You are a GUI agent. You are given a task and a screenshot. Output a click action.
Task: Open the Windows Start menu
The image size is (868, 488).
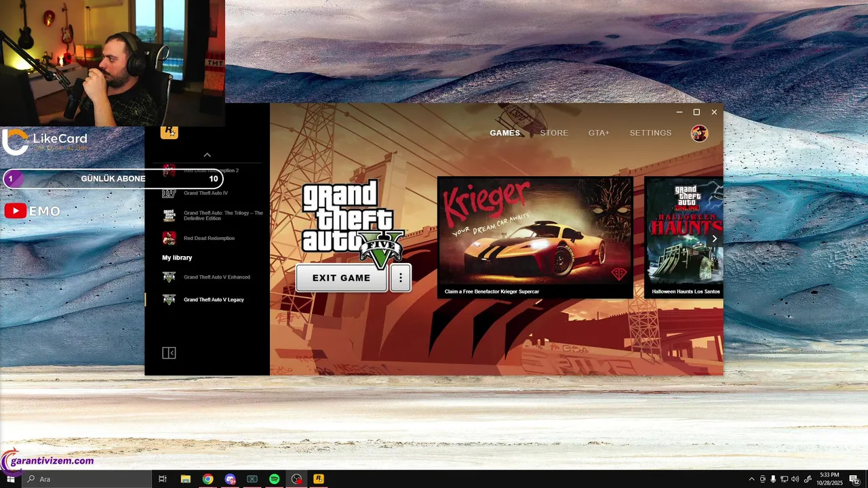coord(11,479)
